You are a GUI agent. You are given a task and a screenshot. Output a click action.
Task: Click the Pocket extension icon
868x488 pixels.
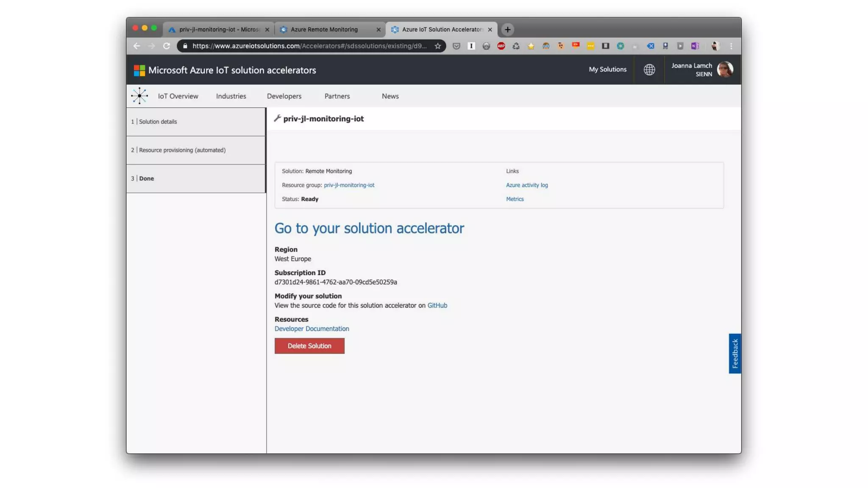[x=456, y=46]
